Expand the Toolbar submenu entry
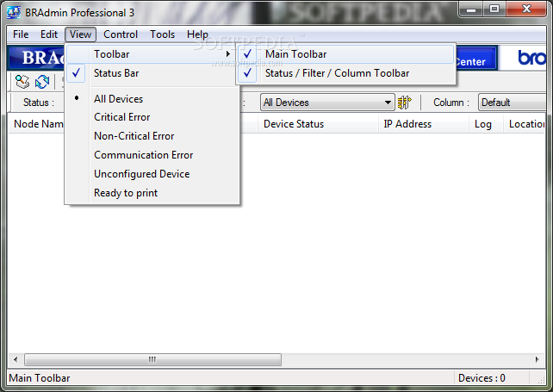This screenshot has height=392, width=553. [x=152, y=54]
